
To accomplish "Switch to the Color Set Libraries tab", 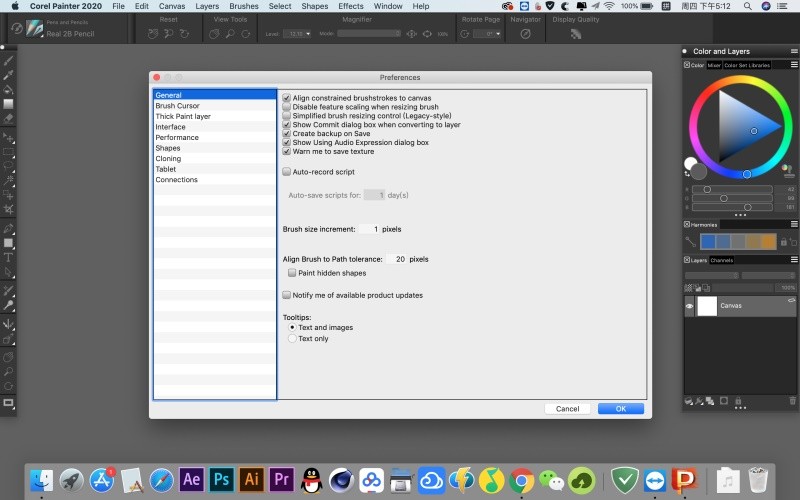I will pos(747,65).
